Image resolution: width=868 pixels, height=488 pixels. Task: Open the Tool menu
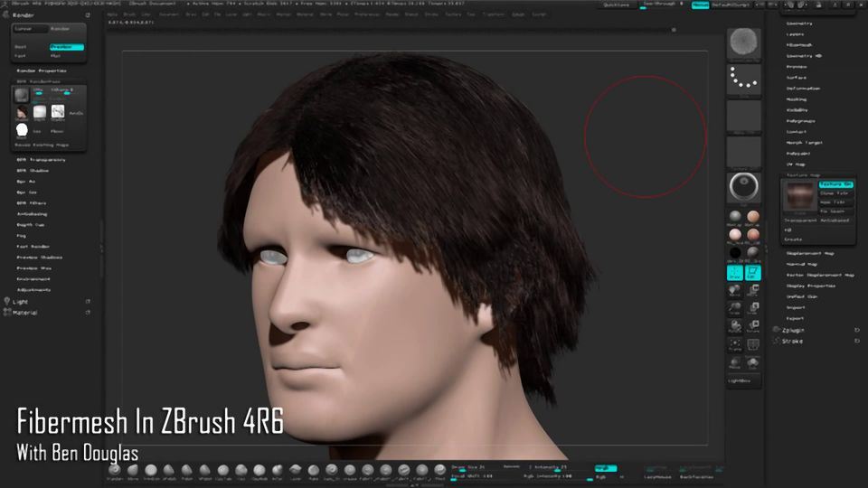click(x=471, y=14)
